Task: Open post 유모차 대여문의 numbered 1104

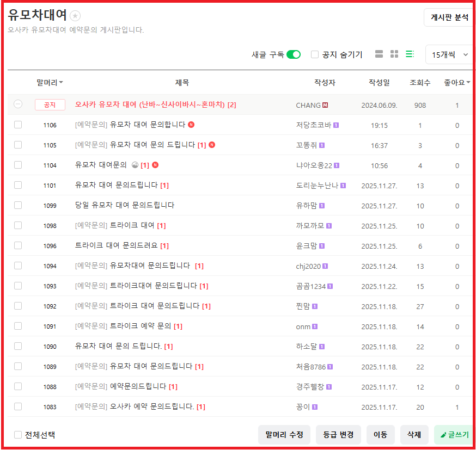Action: [100, 165]
